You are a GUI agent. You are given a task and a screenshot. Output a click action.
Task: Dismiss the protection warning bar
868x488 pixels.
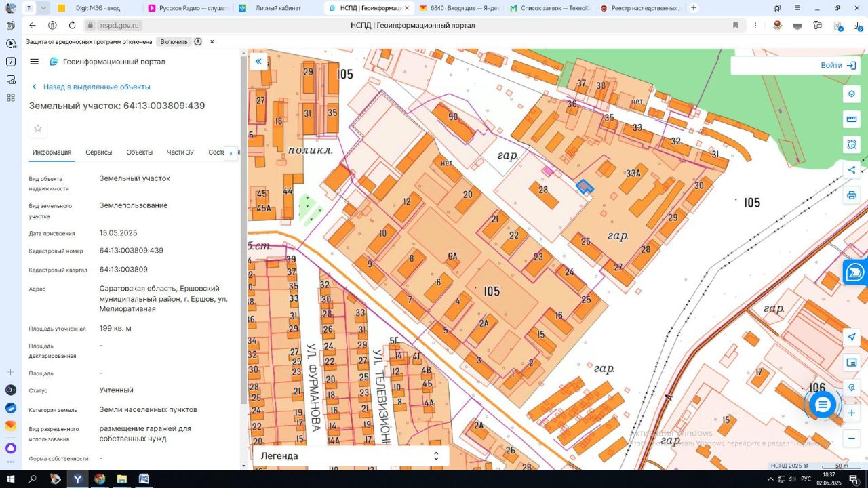click(x=212, y=41)
